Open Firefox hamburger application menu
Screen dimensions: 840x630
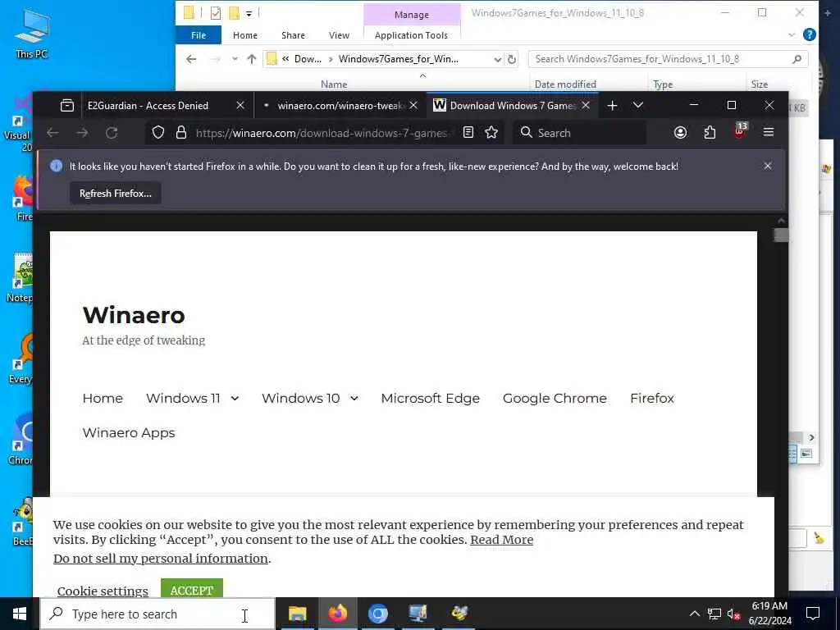point(769,132)
